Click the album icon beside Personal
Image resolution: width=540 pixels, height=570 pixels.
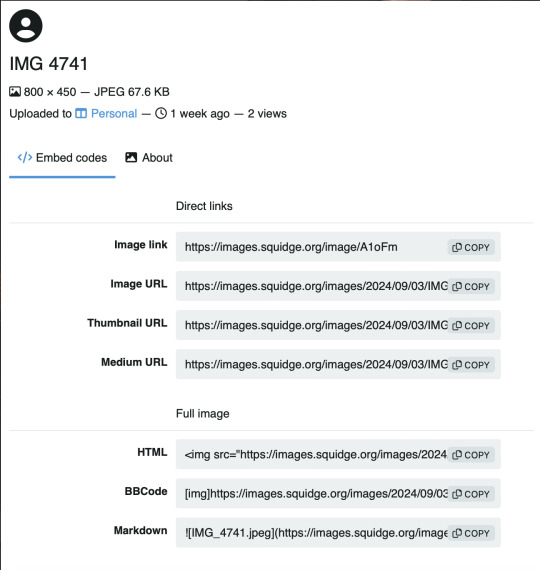(x=81, y=114)
